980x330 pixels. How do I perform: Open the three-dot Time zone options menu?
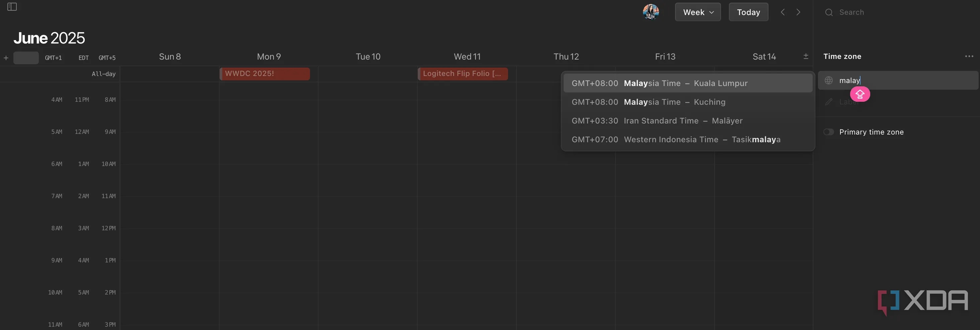969,56
